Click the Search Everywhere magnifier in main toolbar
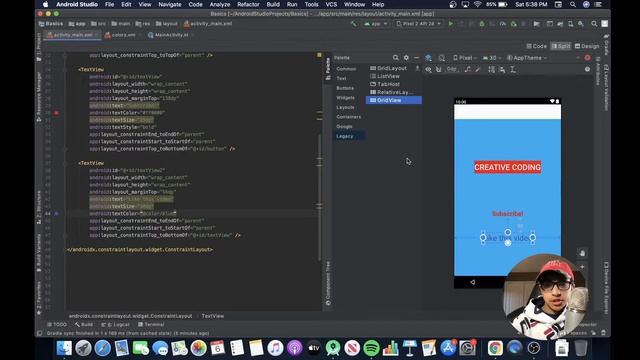This screenshot has height=360, width=640. [x=594, y=24]
